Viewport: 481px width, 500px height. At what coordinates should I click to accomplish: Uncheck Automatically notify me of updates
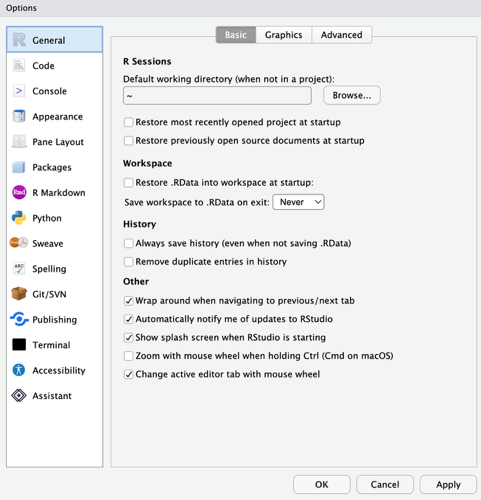(128, 319)
